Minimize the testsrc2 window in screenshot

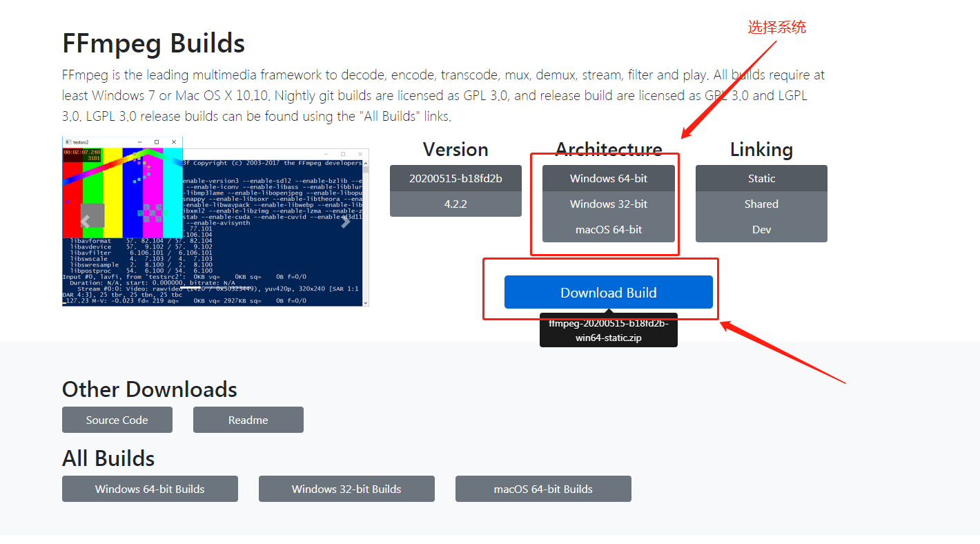click(x=140, y=142)
